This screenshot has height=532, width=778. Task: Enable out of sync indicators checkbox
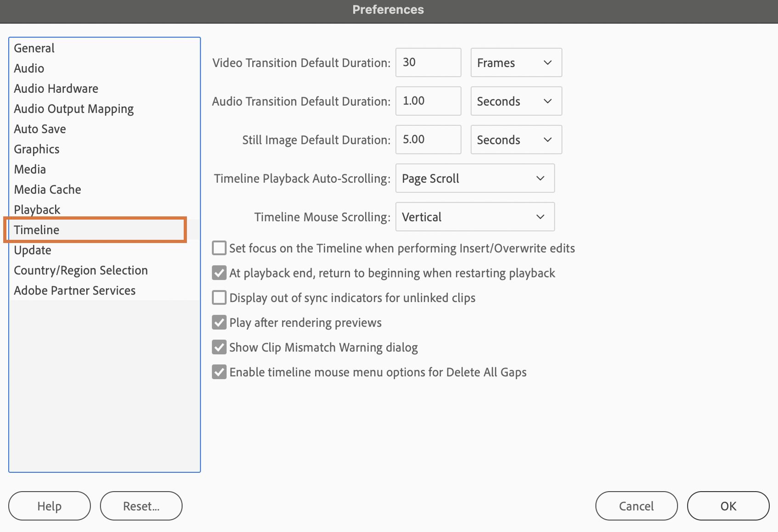pyautogui.click(x=219, y=298)
